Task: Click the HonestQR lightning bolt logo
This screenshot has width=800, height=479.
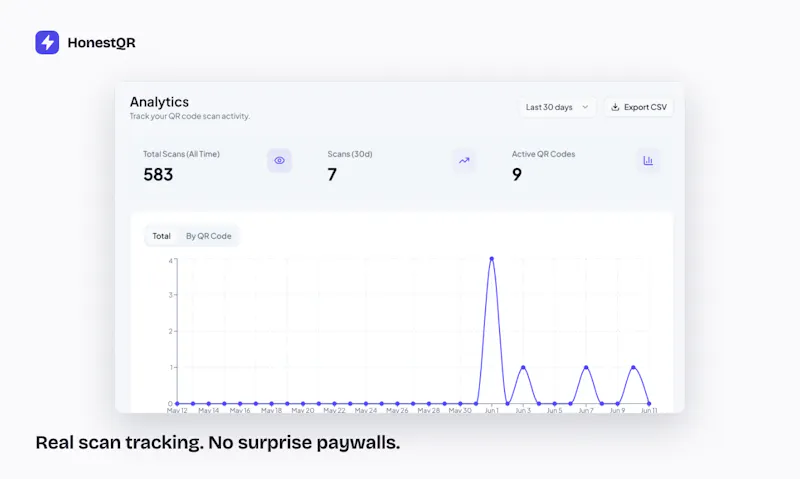Action: pyautogui.click(x=47, y=42)
